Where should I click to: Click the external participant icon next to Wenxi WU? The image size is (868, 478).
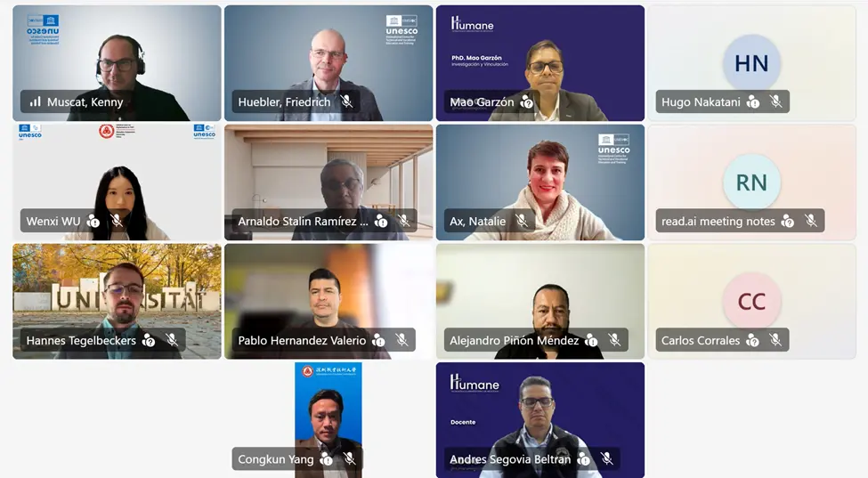(93, 222)
